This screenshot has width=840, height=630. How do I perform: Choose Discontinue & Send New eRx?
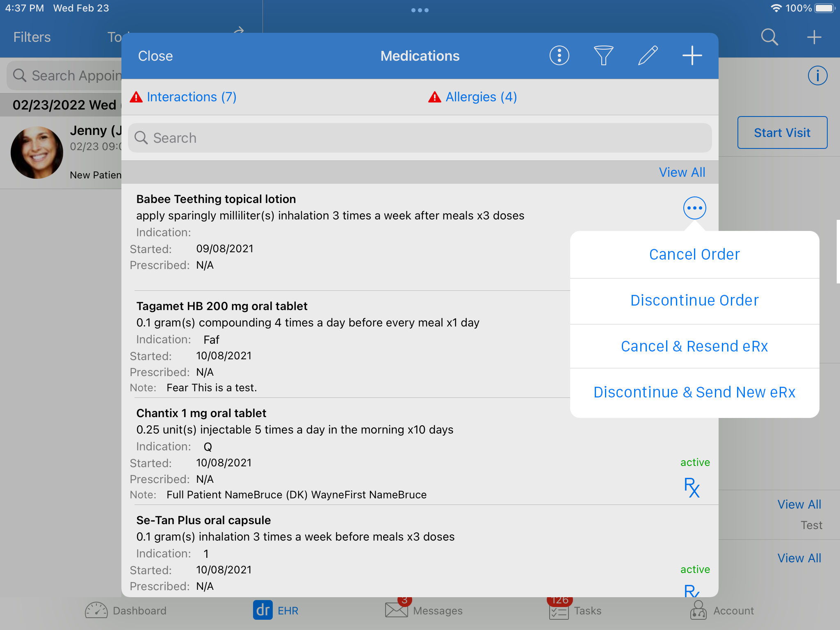tap(694, 392)
